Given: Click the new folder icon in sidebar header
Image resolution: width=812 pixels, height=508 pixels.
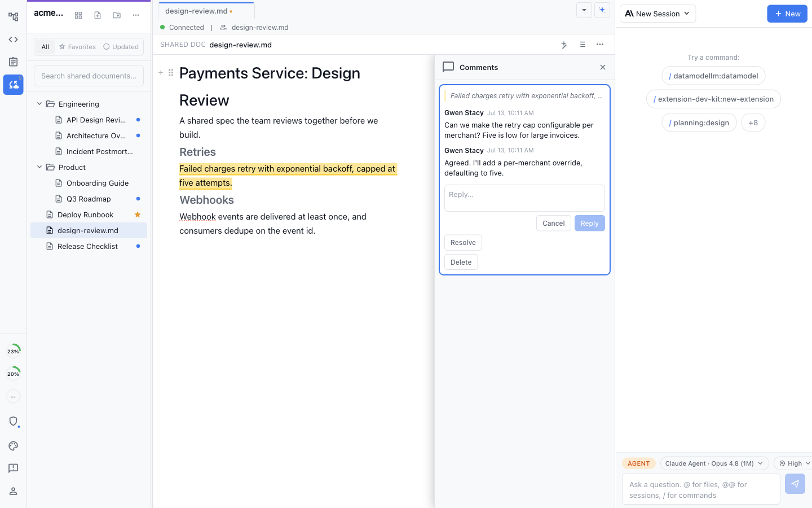Looking at the screenshot, I should tap(117, 15).
